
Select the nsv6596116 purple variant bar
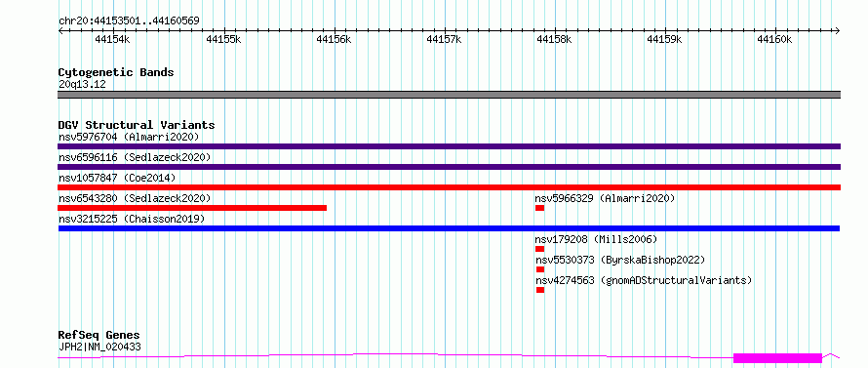pyautogui.click(x=449, y=167)
